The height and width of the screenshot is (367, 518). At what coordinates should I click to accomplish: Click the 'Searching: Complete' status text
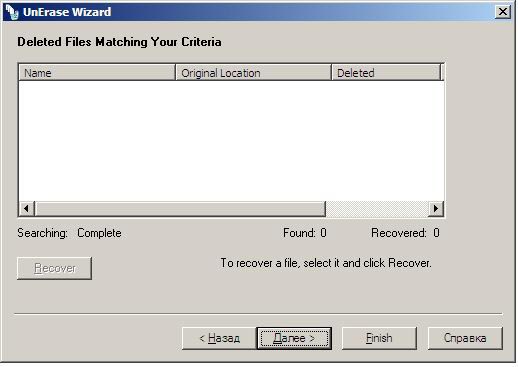[x=69, y=233]
